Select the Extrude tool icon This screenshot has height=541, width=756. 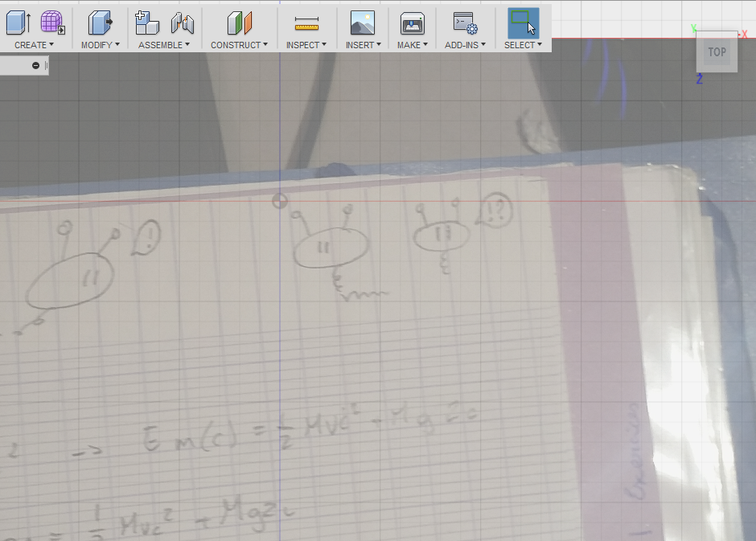(x=18, y=23)
